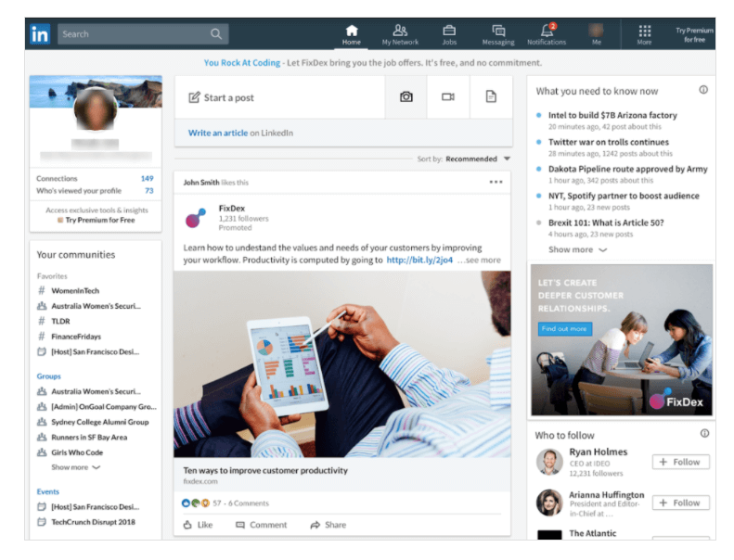Open Girls Who Code group
This screenshot has width=734, height=560.
[71, 452]
